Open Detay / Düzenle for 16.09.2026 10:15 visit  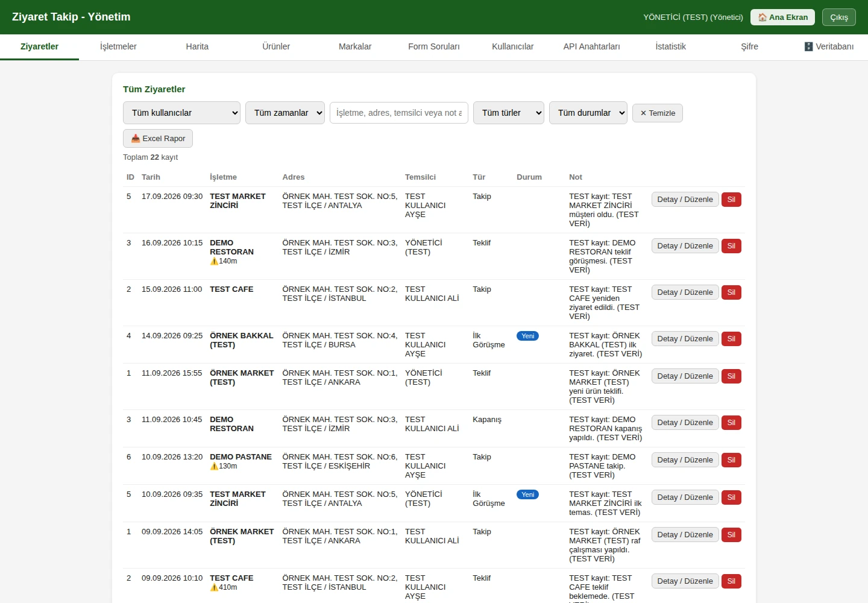[685, 246]
